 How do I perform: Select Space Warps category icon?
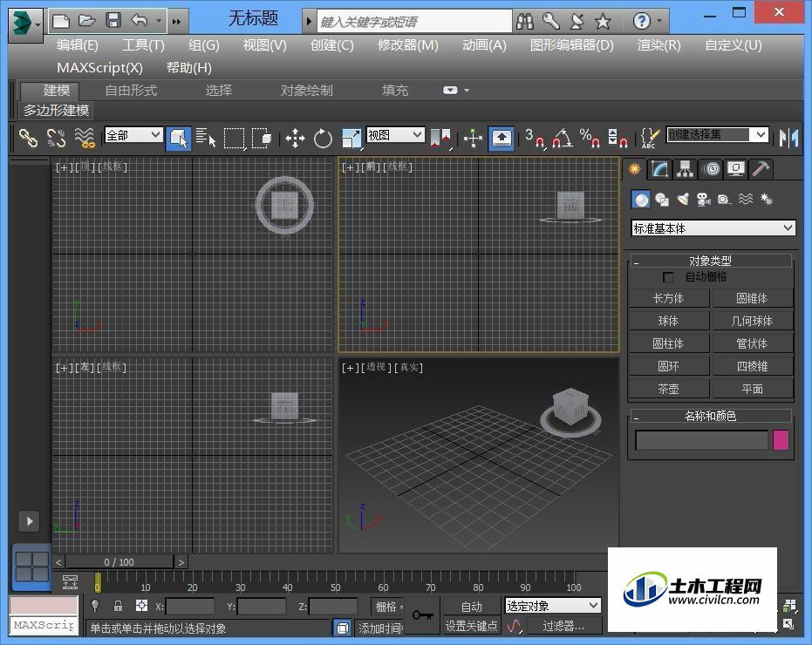745,200
